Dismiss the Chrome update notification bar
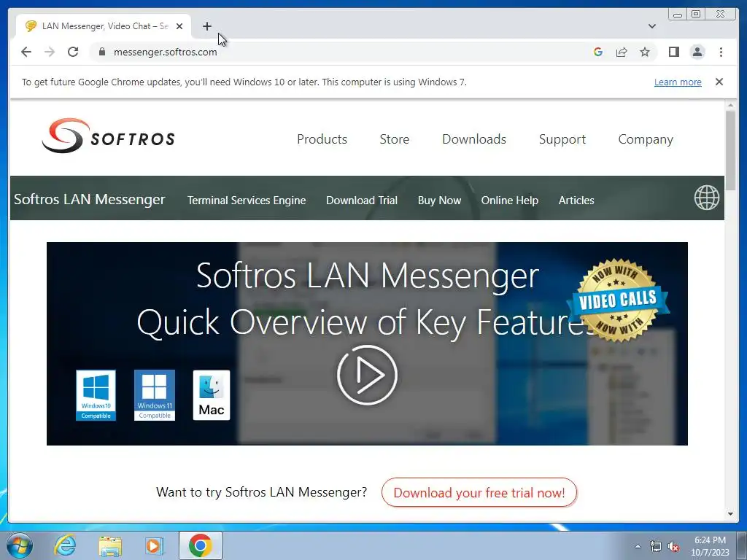747x560 pixels. point(719,82)
